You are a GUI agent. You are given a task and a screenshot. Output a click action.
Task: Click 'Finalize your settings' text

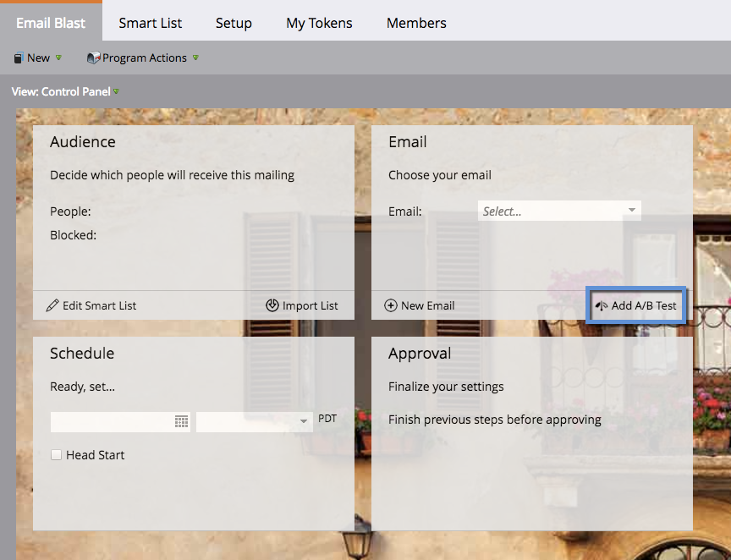(446, 387)
